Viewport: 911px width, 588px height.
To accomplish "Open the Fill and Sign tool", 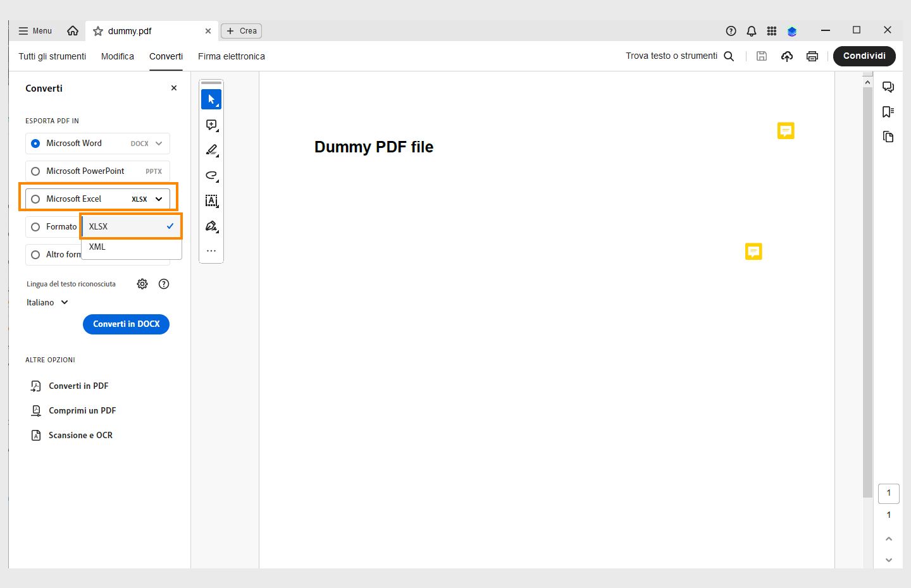I will click(211, 226).
